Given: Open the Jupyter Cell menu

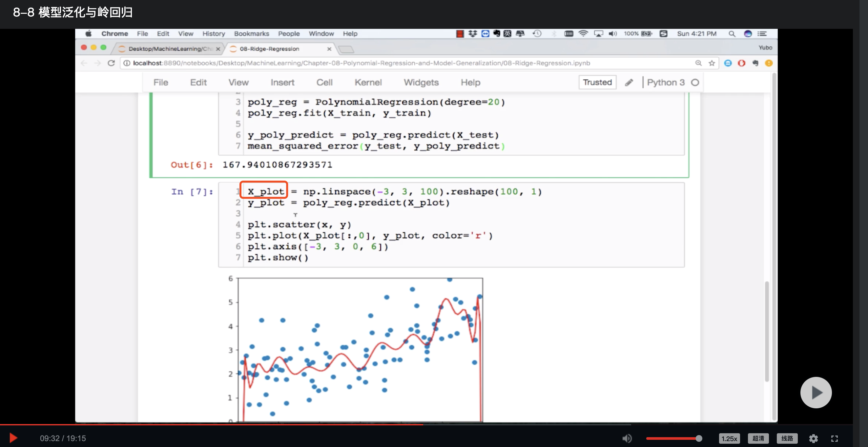Looking at the screenshot, I should pos(324,83).
